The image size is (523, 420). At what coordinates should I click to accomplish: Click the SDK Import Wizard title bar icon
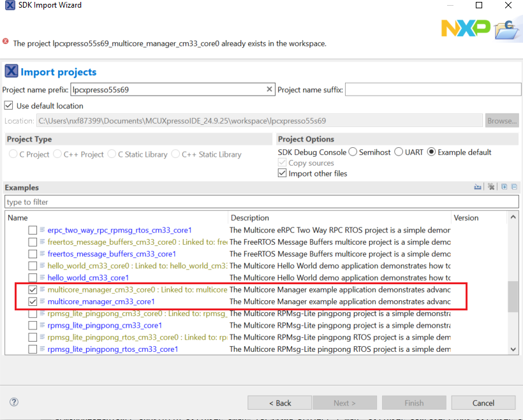coord(10,5)
